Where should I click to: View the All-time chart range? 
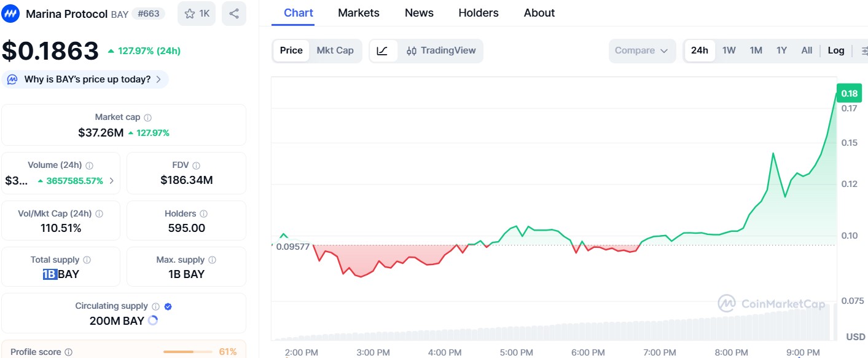click(806, 50)
